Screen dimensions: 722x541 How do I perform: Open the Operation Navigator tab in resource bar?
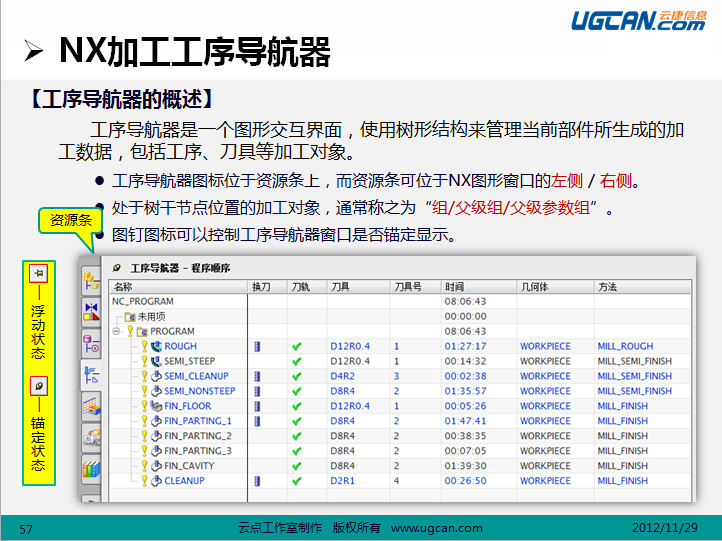click(x=91, y=375)
